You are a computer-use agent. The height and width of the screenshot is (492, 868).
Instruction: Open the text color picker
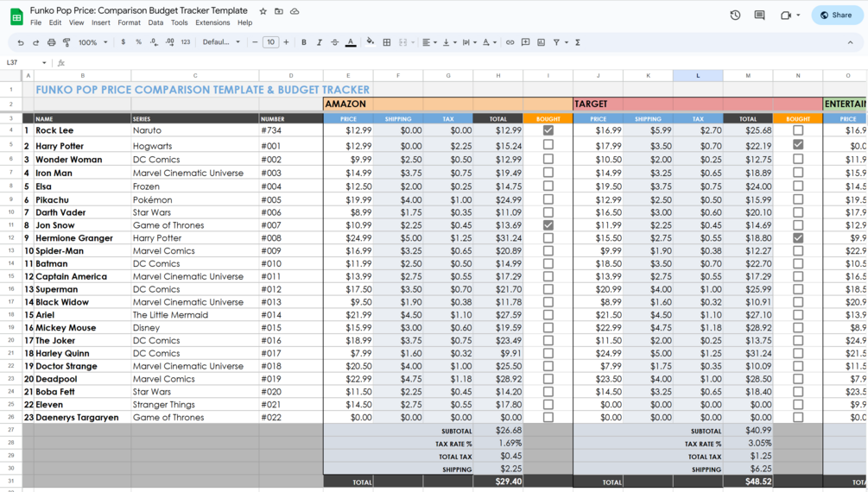351,42
